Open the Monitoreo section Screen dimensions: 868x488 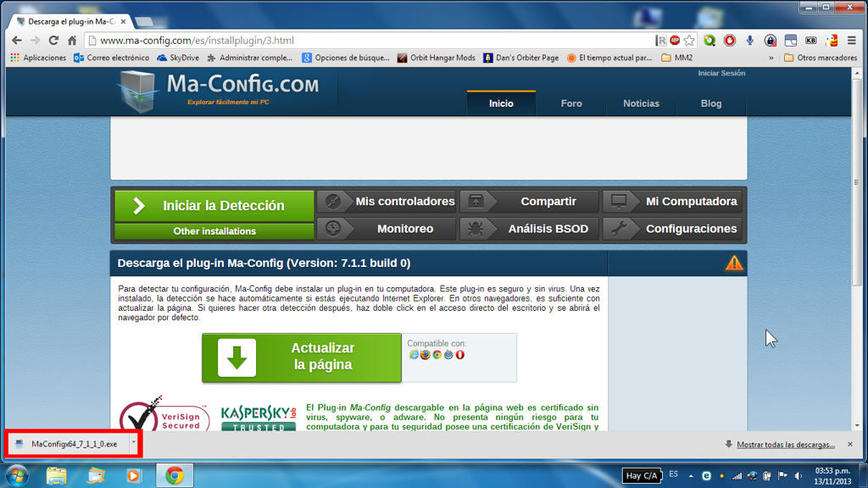pyautogui.click(x=387, y=229)
